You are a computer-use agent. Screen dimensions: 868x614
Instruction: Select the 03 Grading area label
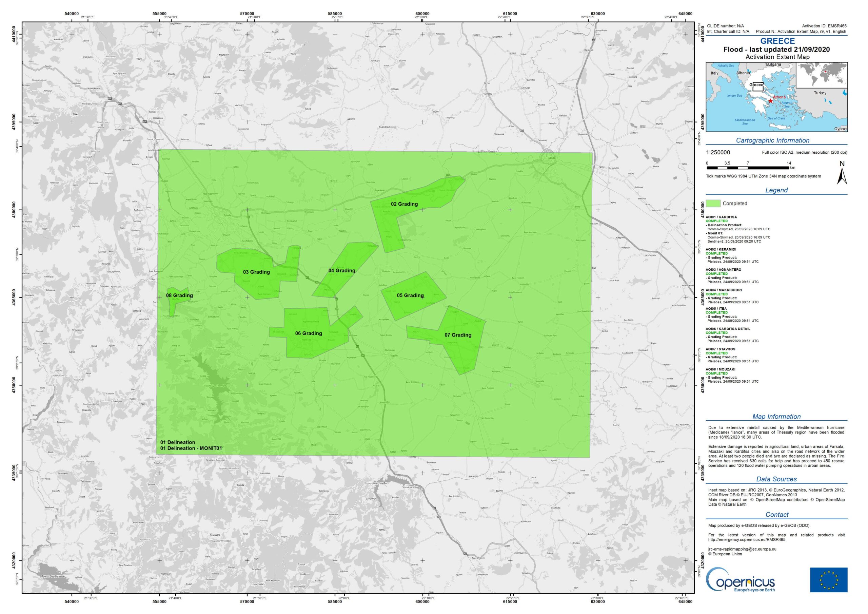(256, 272)
